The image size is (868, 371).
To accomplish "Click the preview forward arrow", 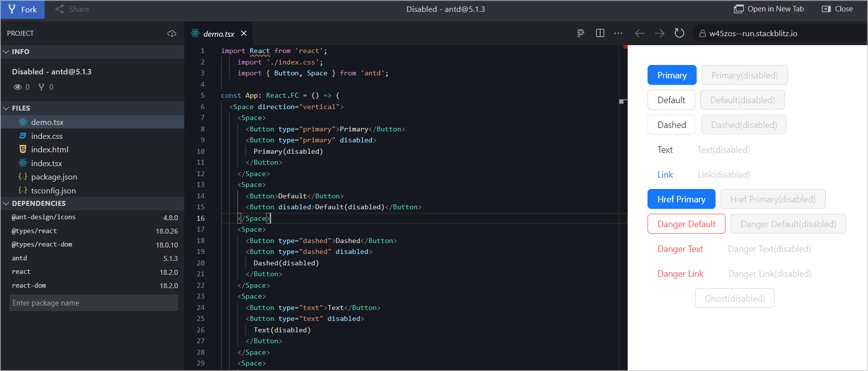I will (x=659, y=33).
